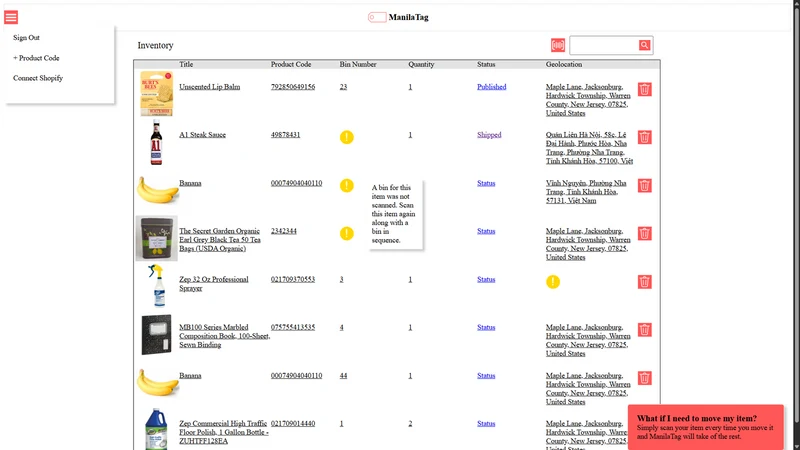Viewport: 800px width, 450px height.
Task: Click bin number 4 for Composition Book
Action: (342, 327)
